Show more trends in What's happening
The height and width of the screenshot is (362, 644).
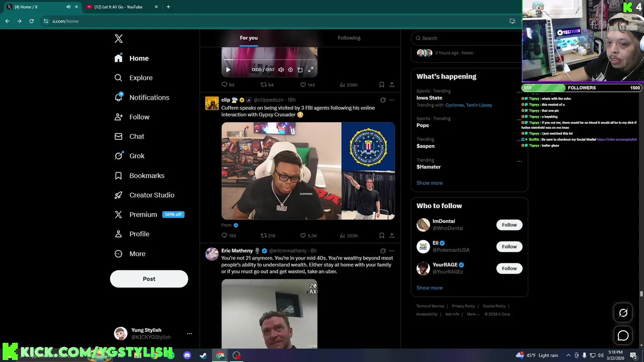pos(430,183)
